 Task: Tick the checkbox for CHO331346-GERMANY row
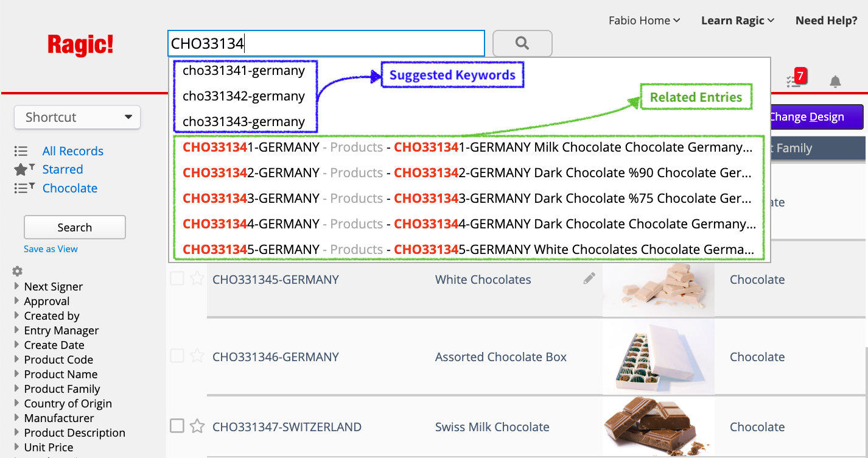click(177, 356)
